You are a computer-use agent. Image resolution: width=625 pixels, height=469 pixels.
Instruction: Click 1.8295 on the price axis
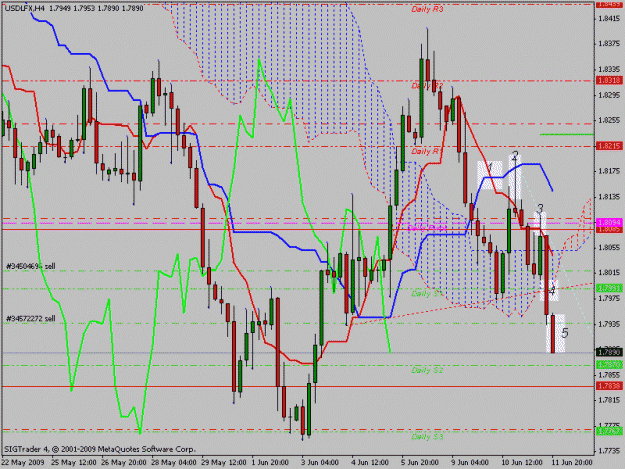click(610, 95)
